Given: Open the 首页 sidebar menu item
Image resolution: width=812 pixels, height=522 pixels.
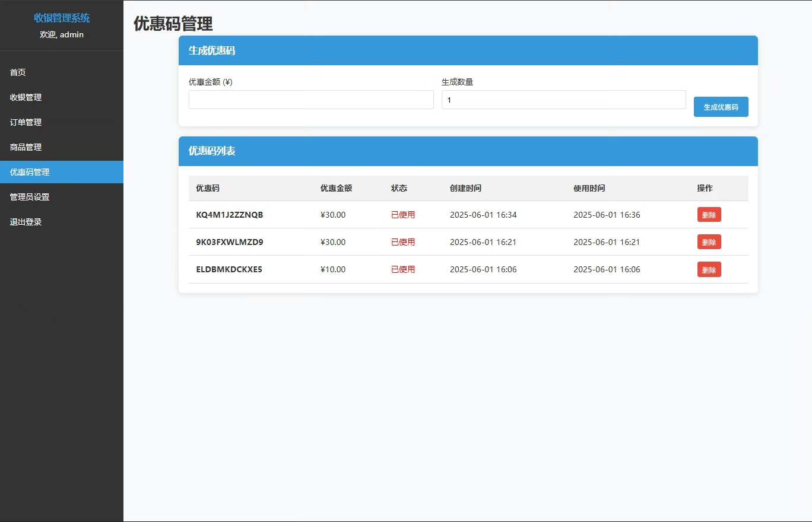Looking at the screenshot, I should [x=18, y=72].
